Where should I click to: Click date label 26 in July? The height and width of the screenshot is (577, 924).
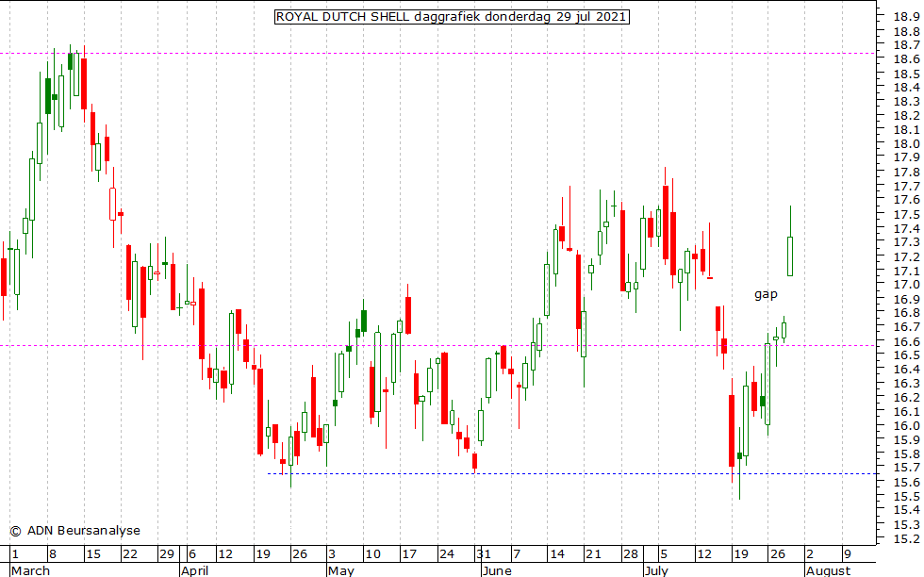click(x=777, y=554)
